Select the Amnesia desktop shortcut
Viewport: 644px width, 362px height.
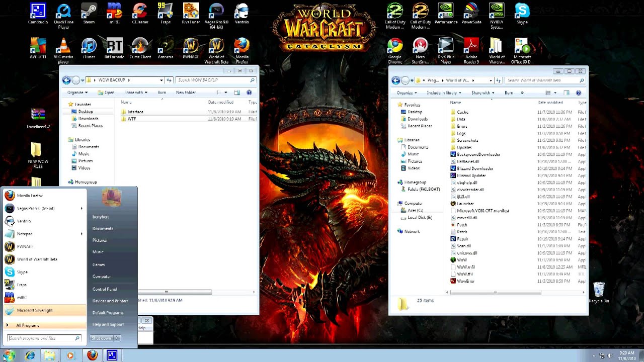tap(165, 48)
